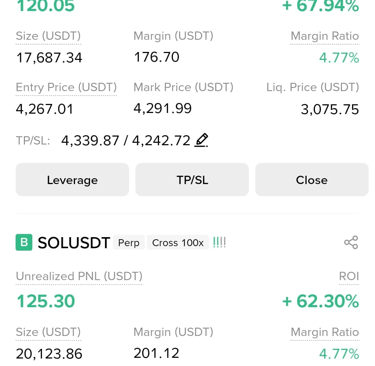
Task: Open the TP/SL button
Action: (192, 180)
